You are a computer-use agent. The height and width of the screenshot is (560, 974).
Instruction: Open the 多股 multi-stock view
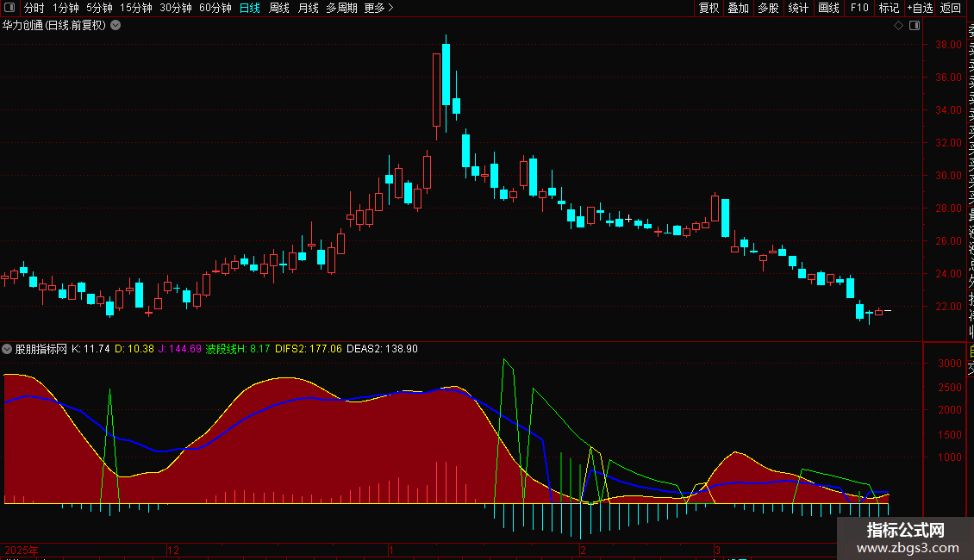768,8
